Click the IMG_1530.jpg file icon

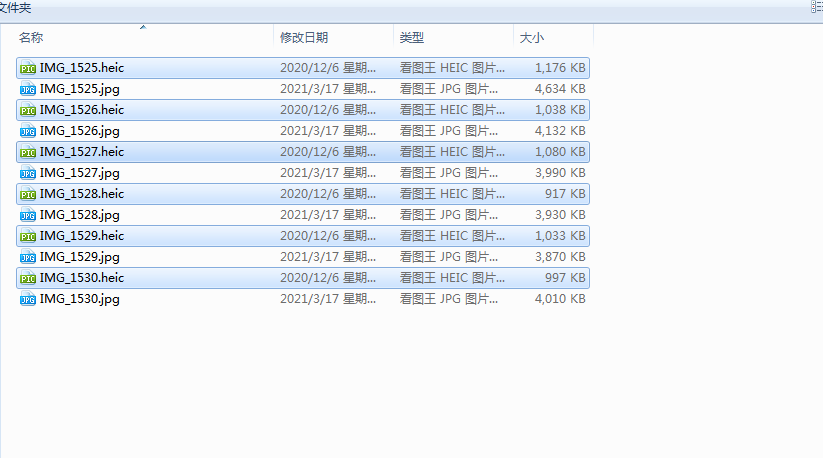click(28, 299)
